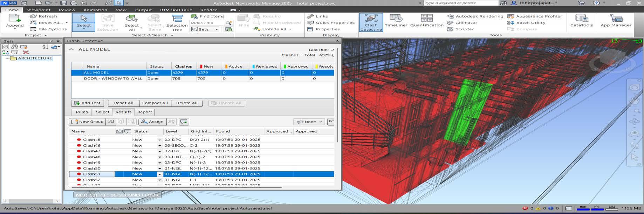Click the Find Items tool
Image resolution: width=644 pixels, height=214 pixels.
click(x=208, y=16)
